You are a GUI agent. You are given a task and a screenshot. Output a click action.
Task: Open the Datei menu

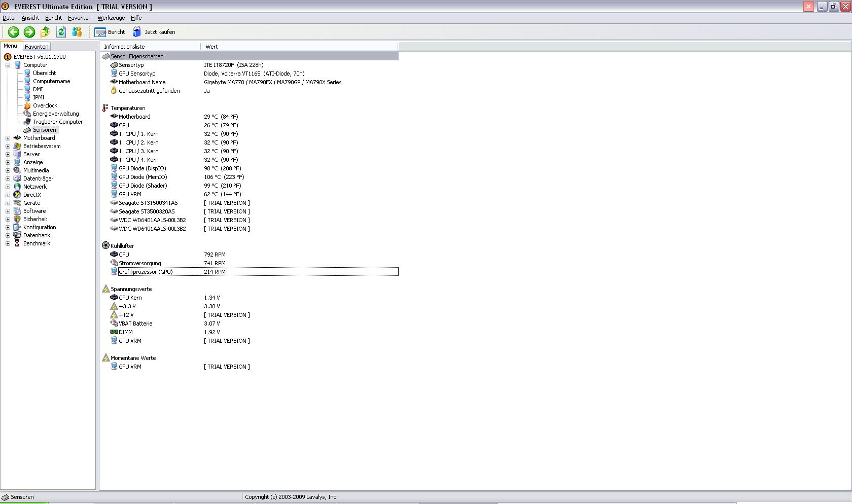click(9, 18)
